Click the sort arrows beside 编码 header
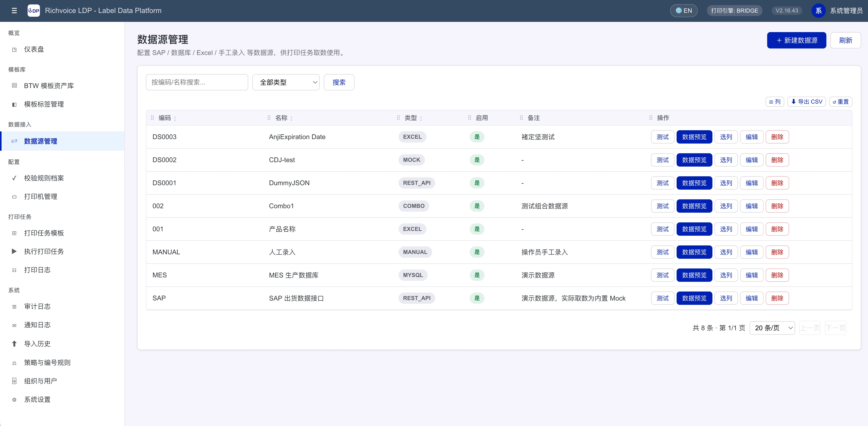The width and height of the screenshot is (868, 426). [x=175, y=118]
